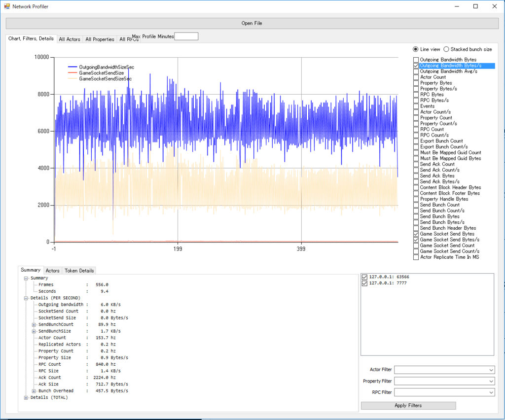The width and height of the screenshot is (505, 420).
Task: Select the Stacked bunch size radio button
Action: (446, 49)
